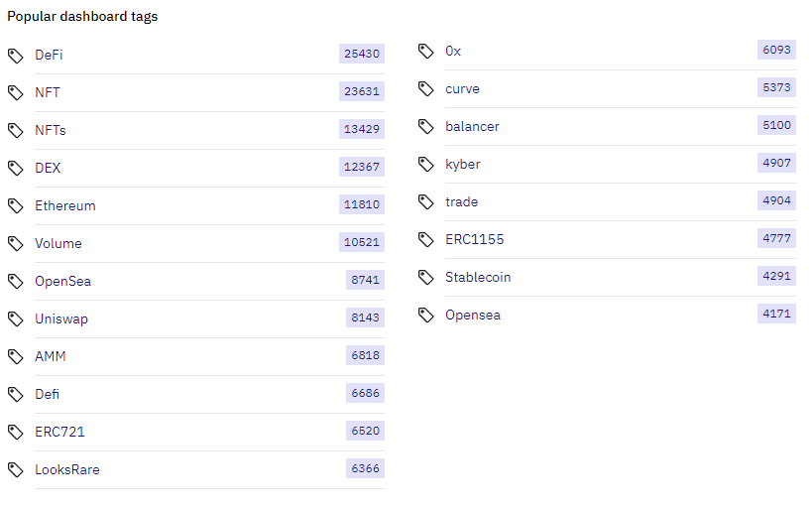Click the 11810 count badge

pyautogui.click(x=362, y=204)
